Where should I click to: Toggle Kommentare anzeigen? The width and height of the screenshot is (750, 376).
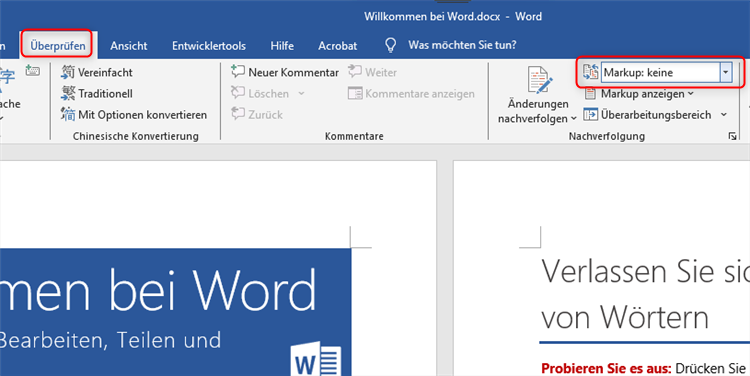(411, 93)
